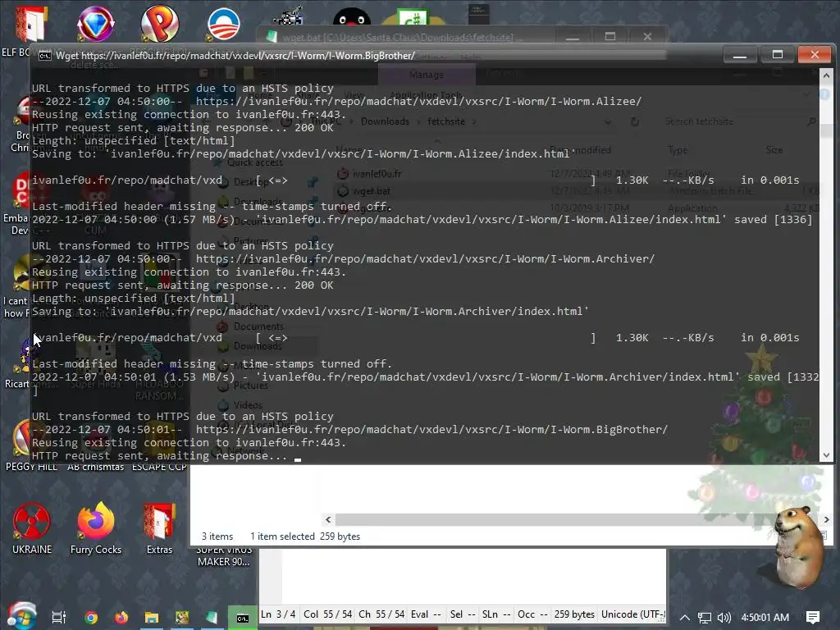This screenshot has width=840, height=630.
Task: Show hidden system tray icons
Action: point(685,618)
